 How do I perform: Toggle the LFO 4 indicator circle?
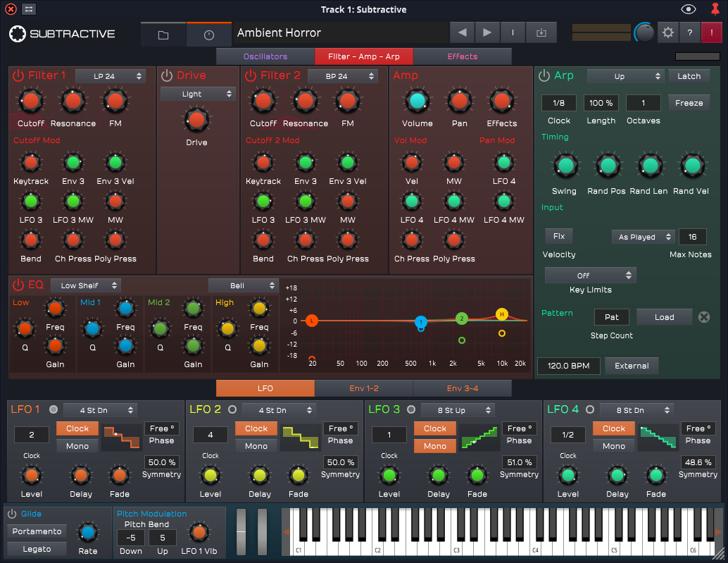589,409
